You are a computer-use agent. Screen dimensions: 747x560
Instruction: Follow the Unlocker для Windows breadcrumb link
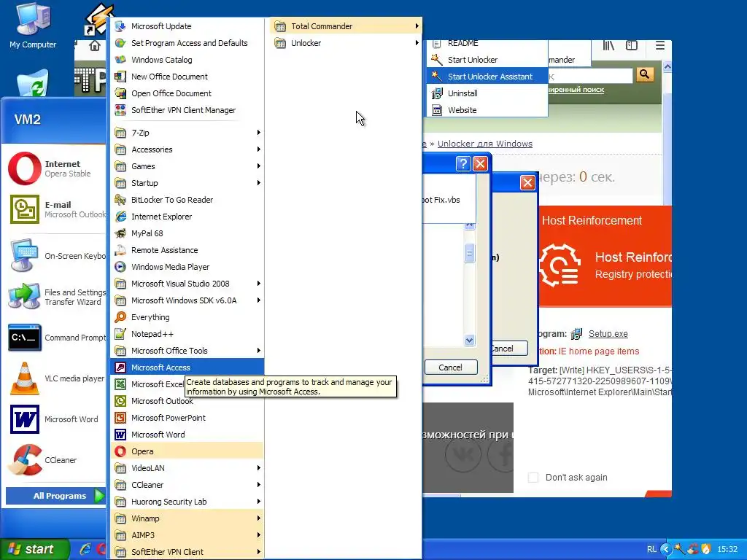(484, 144)
